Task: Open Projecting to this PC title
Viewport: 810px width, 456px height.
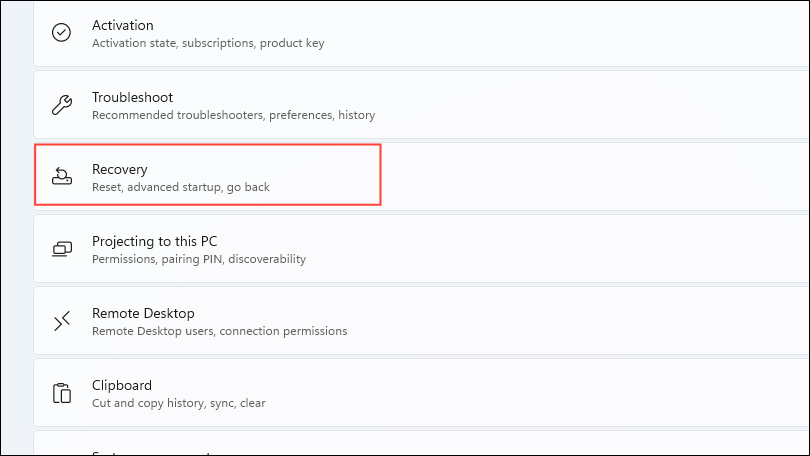Action: click(x=154, y=242)
